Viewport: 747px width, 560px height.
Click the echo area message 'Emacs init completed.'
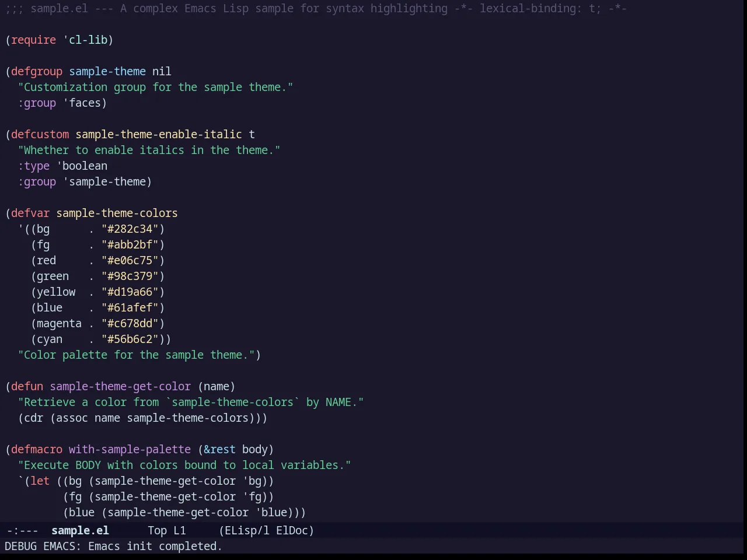pos(155,546)
